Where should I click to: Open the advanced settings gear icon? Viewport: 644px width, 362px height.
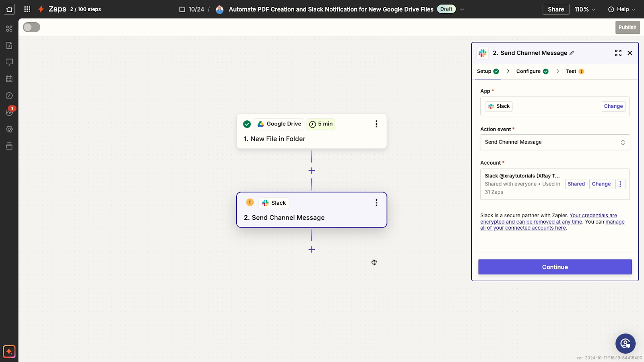point(9,129)
